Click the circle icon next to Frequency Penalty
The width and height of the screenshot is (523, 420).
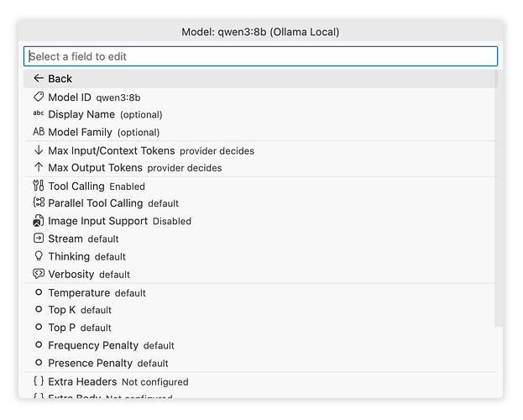[x=39, y=345]
